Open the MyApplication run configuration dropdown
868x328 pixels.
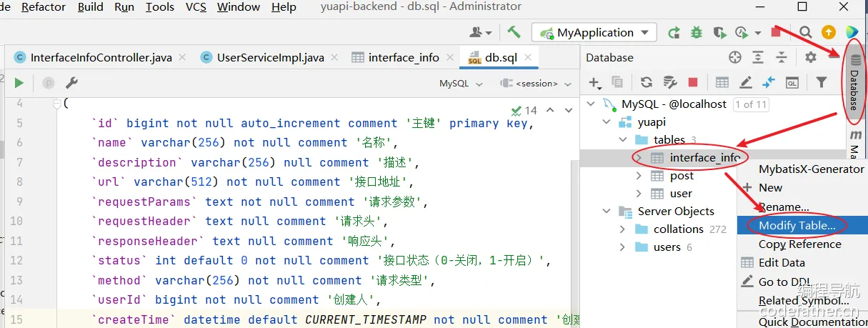pos(594,32)
